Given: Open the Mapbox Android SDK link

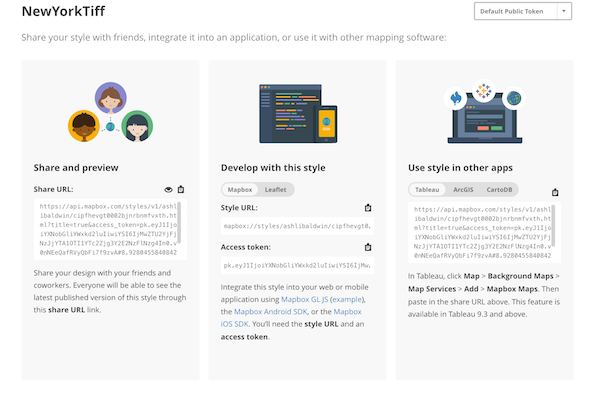Looking at the screenshot, I should [x=275, y=311].
